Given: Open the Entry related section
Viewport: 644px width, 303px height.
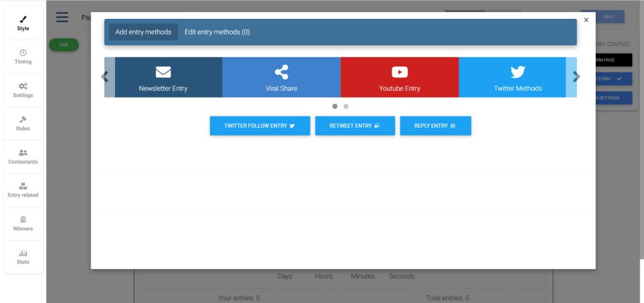Looking at the screenshot, I should 23,190.
